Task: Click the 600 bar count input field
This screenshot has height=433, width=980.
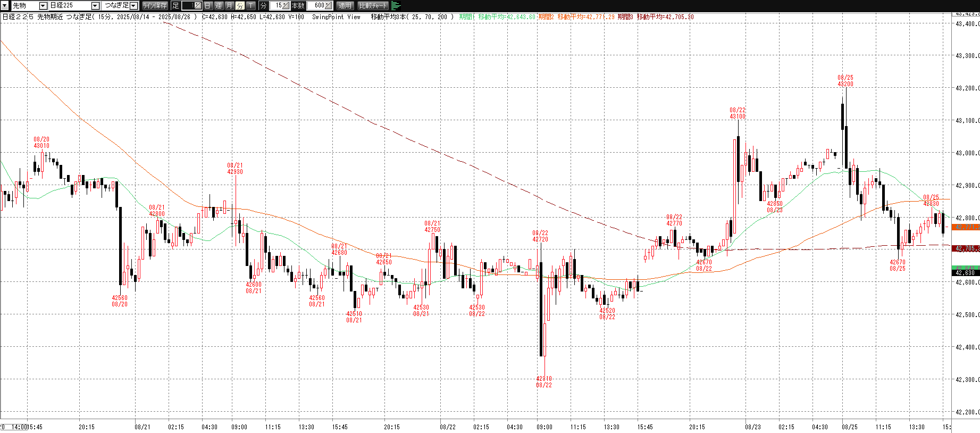Action: coord(317,5)
